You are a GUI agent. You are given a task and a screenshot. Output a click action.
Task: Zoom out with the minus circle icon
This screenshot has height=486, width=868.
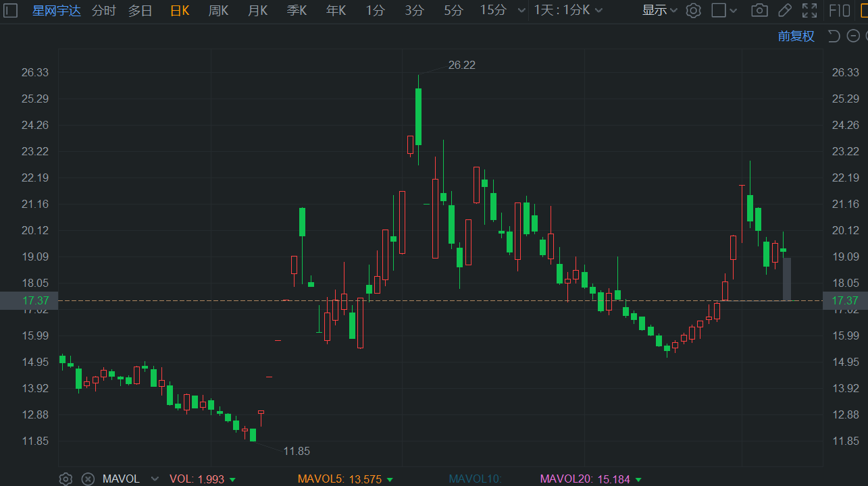tap(854, 36)
